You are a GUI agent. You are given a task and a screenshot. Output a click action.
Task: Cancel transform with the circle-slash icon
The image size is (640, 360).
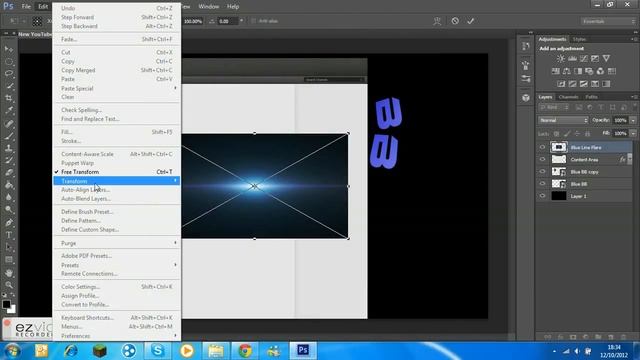[455, 21]
